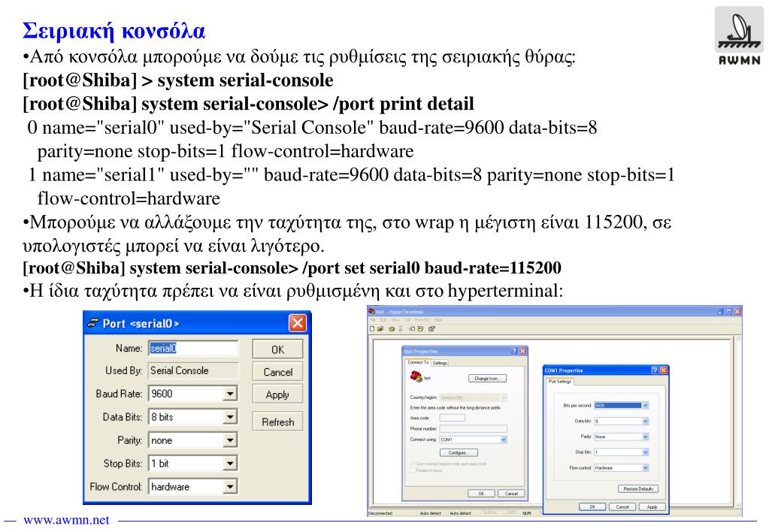Open Stop bits dropdown in COM1 Properties
Image resolution: width=769 pixels, height=532 pixels.
click(646, 452)
